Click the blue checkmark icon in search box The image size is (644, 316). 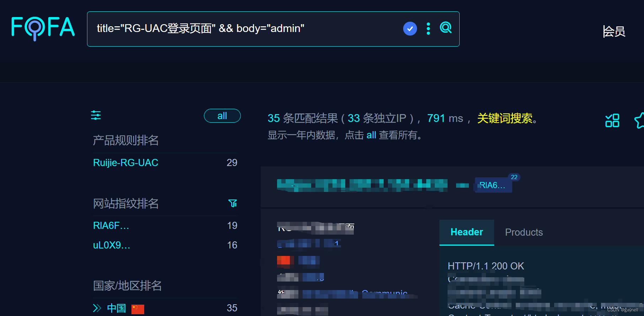click(x=410, y=28)
